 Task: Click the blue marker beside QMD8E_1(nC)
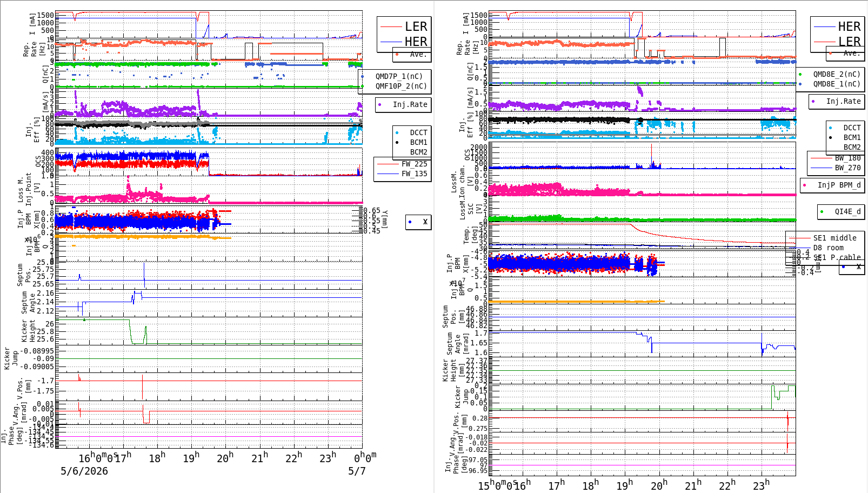click(800, 84)
